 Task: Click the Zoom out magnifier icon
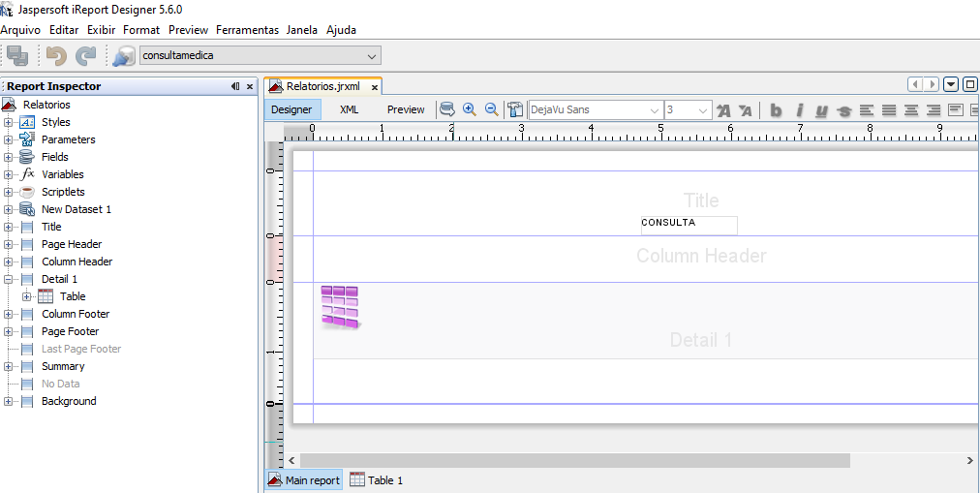tap(492, 109)
